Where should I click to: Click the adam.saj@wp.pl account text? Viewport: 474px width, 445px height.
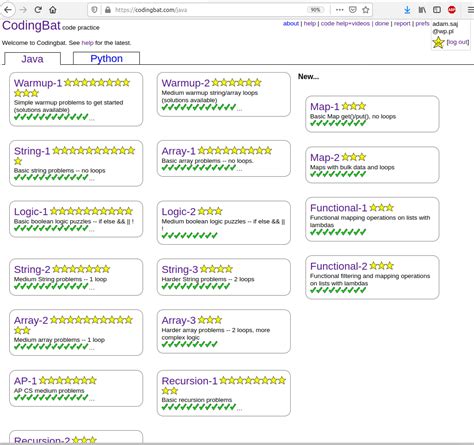445,28
